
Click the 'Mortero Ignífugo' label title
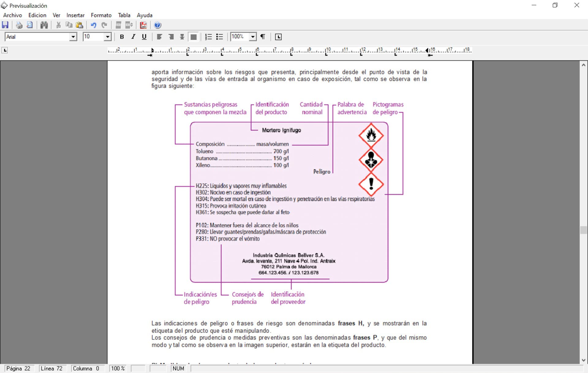pos(281,130)
